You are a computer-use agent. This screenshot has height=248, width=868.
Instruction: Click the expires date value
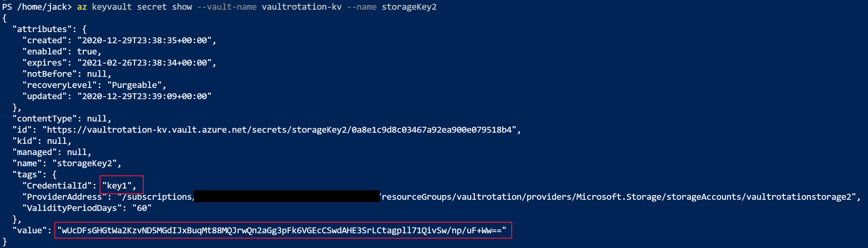(145, 63)
